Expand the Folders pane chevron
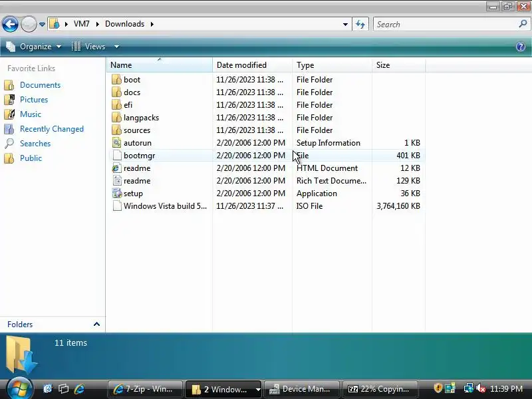 coord(96,324)
